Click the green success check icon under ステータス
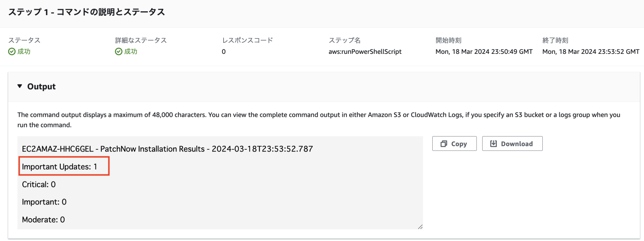Screen dimensions: 644x241 (x=13, y=51)
